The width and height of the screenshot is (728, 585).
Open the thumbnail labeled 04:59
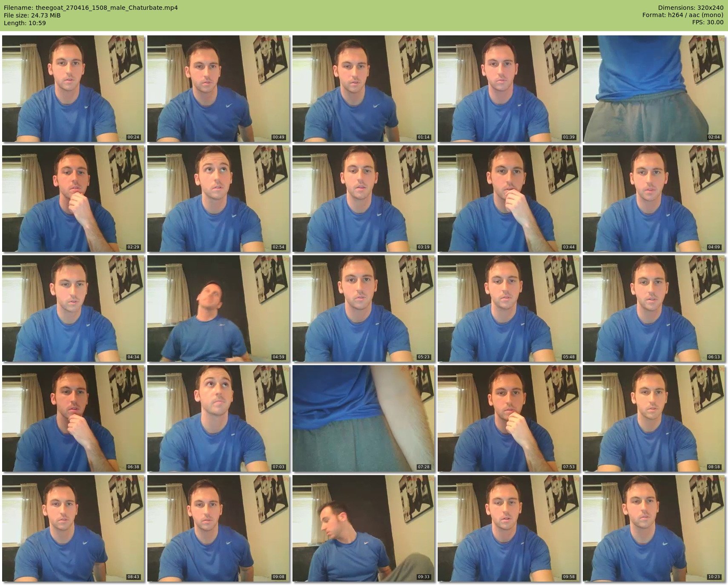pyautogui.click(x=218, y=308)
